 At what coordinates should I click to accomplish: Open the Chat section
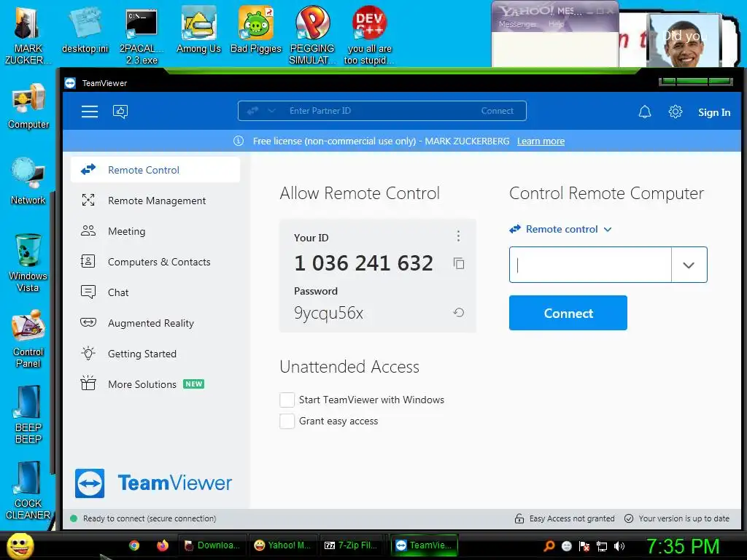point(155,292)
